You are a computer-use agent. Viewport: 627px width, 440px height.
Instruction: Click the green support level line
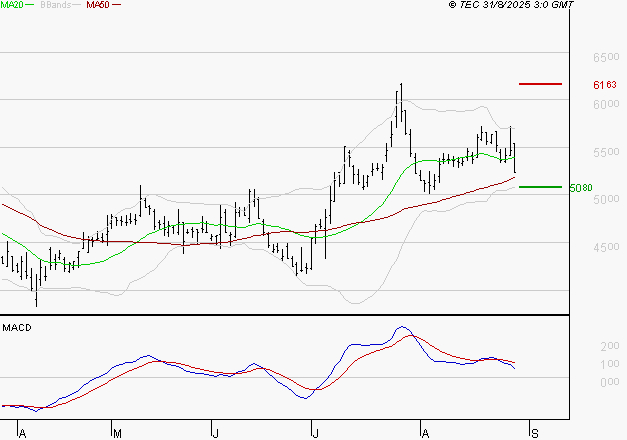point(540,187)
